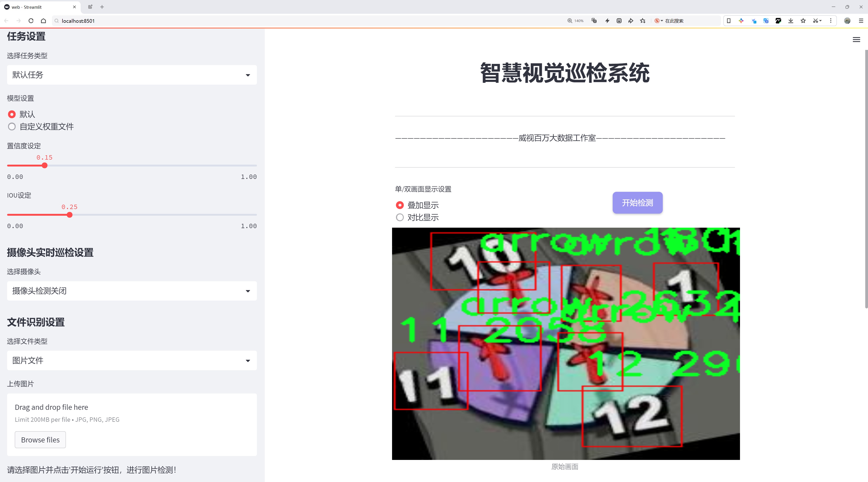Open the black square extension icon
The height and width of the screenshot is (482, 868).
pyautogui.click(x=778, y=20)
